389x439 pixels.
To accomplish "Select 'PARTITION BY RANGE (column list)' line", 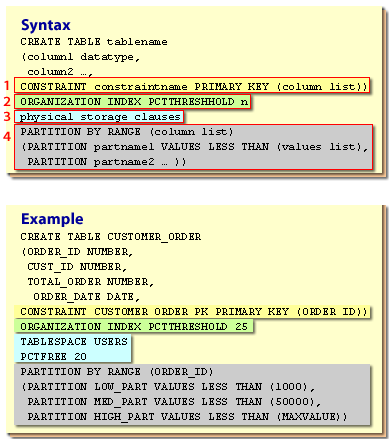I will tap(127, 132).
